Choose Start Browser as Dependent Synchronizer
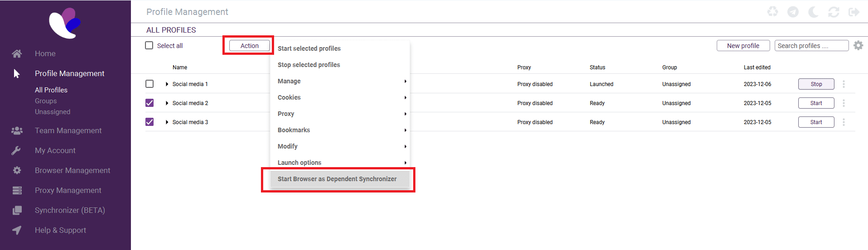This screenshot has width=868, height=250. pos(337,179)
